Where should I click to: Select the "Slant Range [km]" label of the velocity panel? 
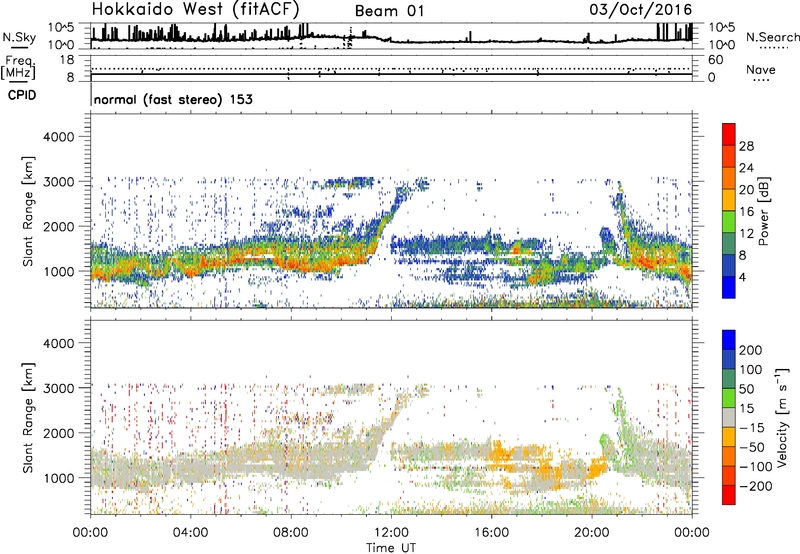coord(28,417)
